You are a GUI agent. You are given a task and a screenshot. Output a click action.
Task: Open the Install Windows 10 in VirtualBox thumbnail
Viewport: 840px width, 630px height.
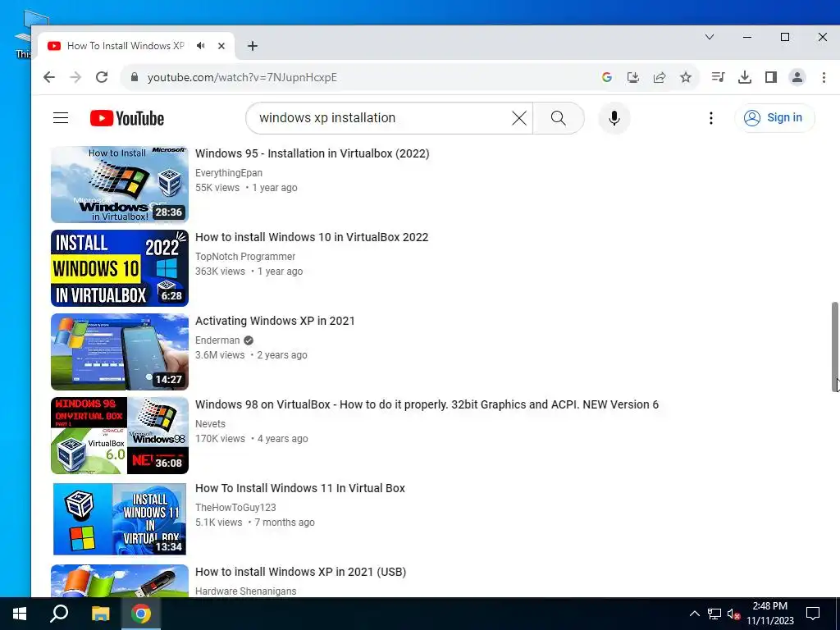point(120,268)
